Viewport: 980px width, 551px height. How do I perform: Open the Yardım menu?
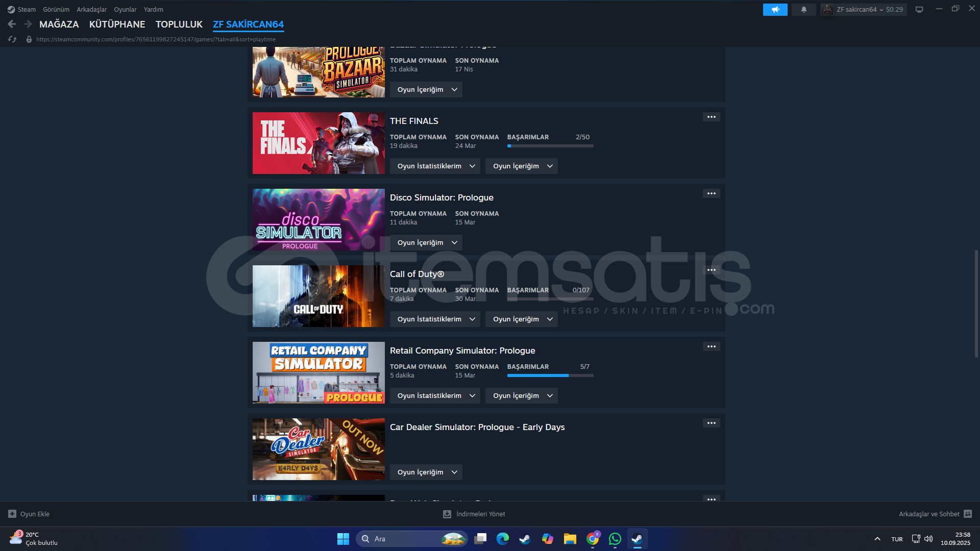[154, 9]
